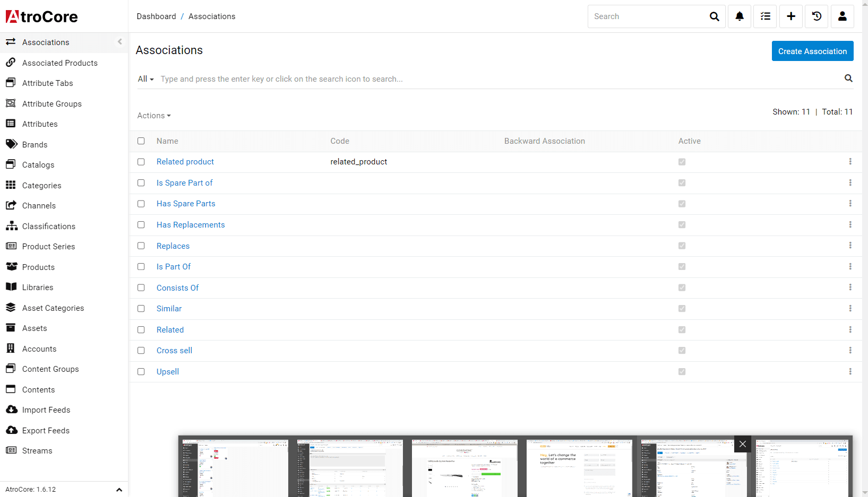Open the Cross sell association link
Screen dimensions: 868x497
174,351
